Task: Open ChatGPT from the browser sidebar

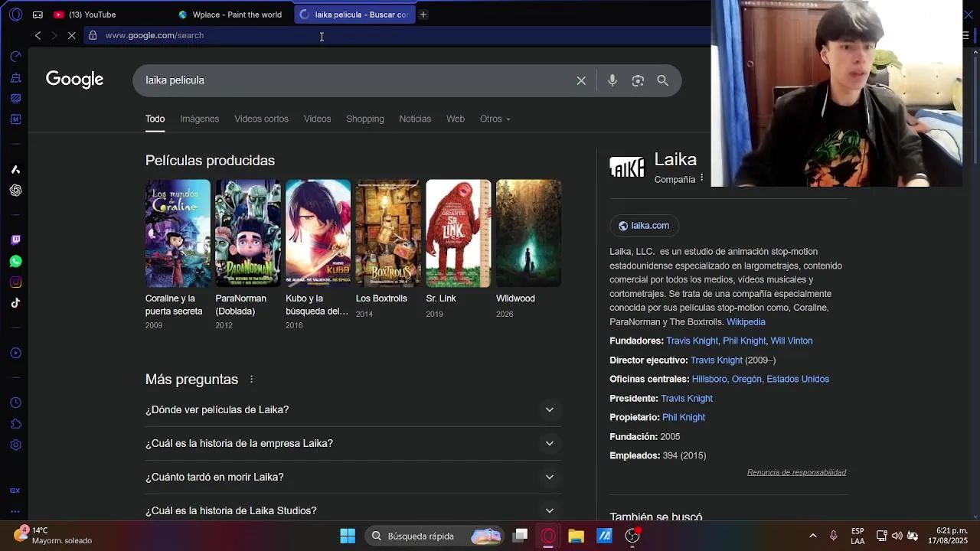Action: tap(15, 191)
